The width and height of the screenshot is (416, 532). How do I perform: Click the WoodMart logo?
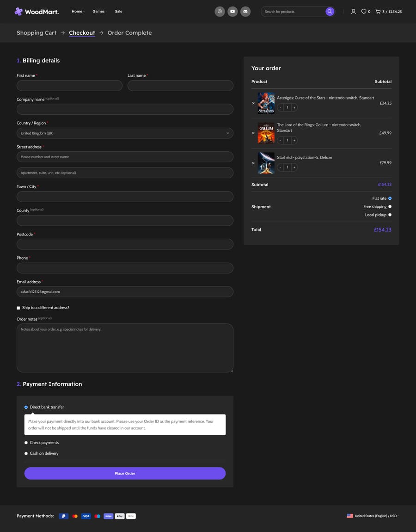pos(37,12)
